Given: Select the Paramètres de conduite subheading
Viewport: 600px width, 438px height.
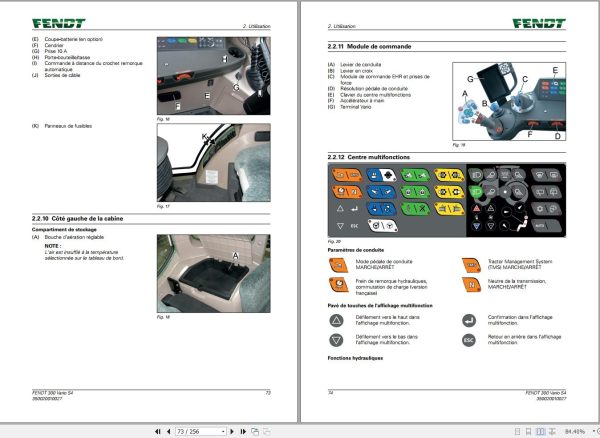Looking at the screenshot, I should click(356, 250).
